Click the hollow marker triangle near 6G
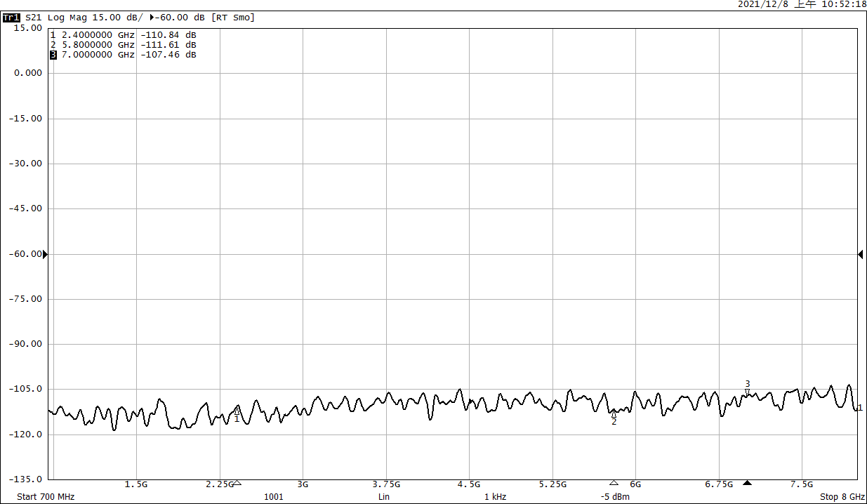Viewport: 867px width, 504px height. [614, 483]
